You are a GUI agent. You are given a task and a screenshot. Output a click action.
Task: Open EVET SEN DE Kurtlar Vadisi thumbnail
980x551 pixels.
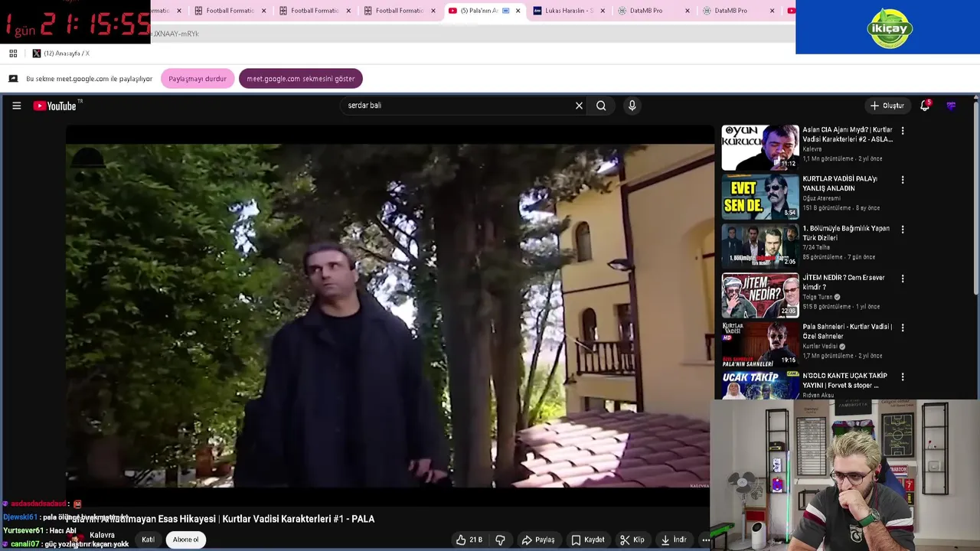(x=759, y=197)
